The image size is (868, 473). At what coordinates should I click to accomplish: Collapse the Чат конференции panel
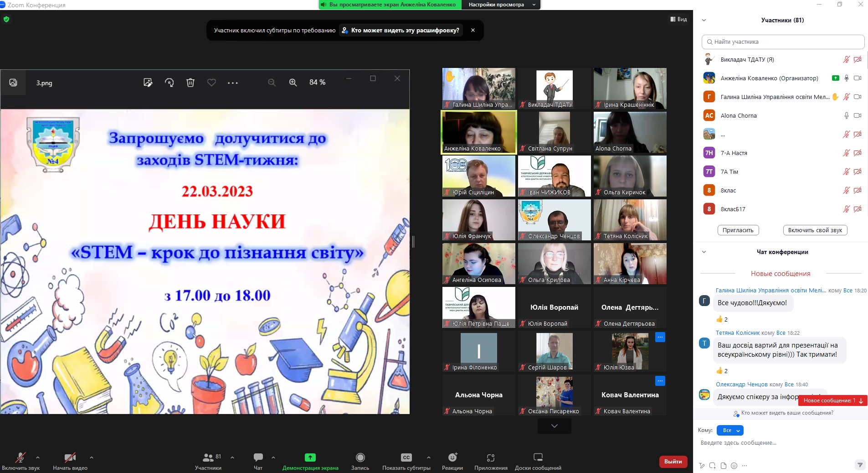(704, 252)
